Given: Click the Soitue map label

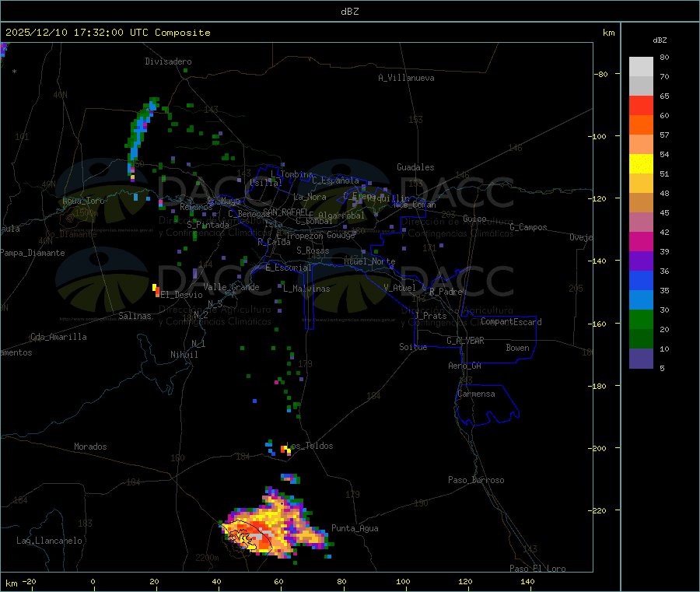Looking at the screenshot, I should click(x=413, y=347).
